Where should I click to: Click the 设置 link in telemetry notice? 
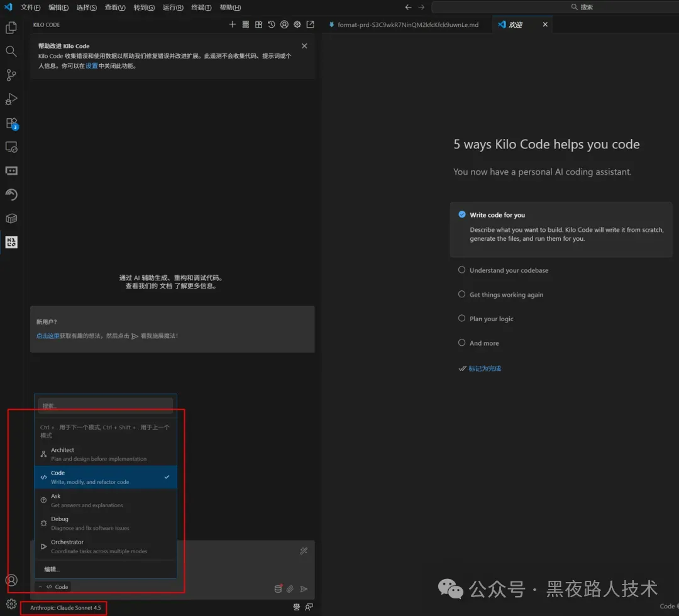(92, 65)
